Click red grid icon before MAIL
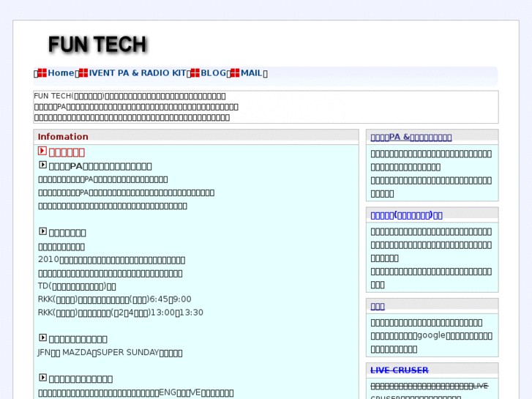Viewport: 532px width, 399px height. 235,73
